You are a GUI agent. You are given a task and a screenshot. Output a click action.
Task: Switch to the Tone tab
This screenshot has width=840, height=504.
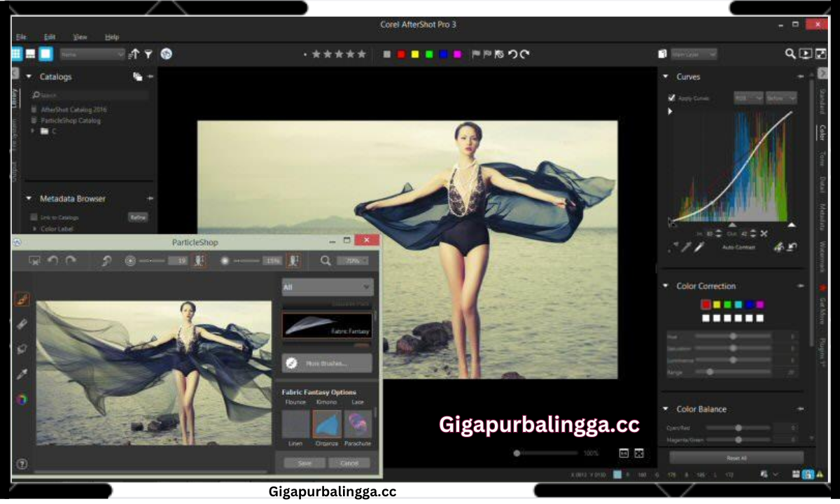[x=822, y=158]
